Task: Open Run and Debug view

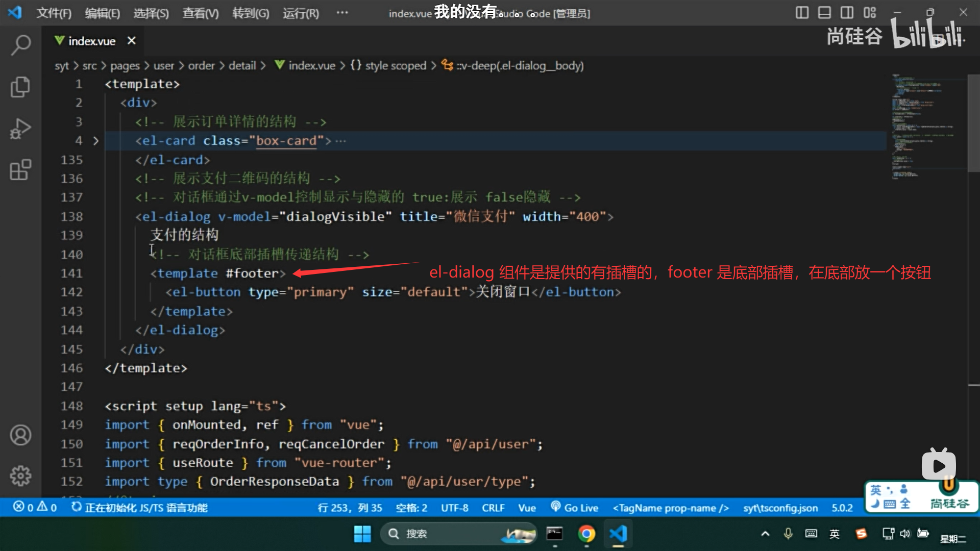Action: (x=20, y=129)
